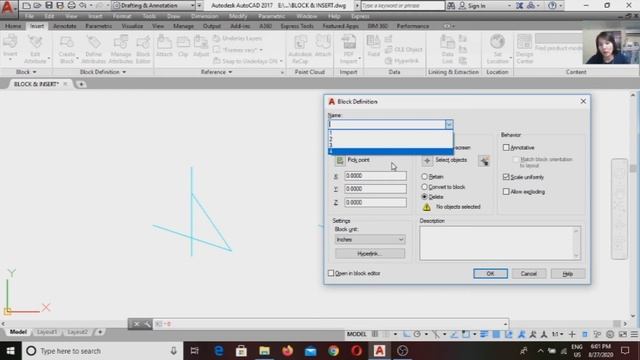Close the Block Definition dialog
The width and height of the screenshot is (640, 360).
click(583, 101)
